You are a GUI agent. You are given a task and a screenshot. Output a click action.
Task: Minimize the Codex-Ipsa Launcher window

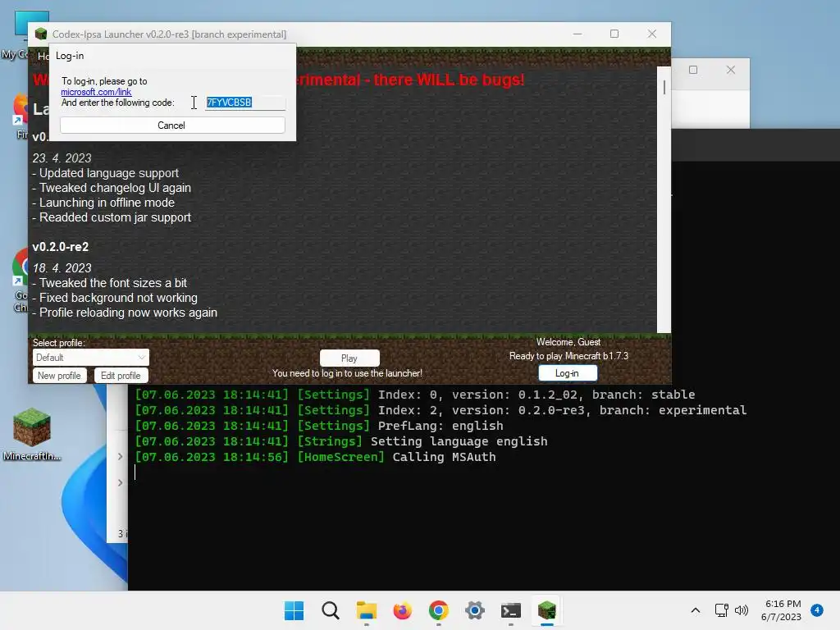pos(577,34)
